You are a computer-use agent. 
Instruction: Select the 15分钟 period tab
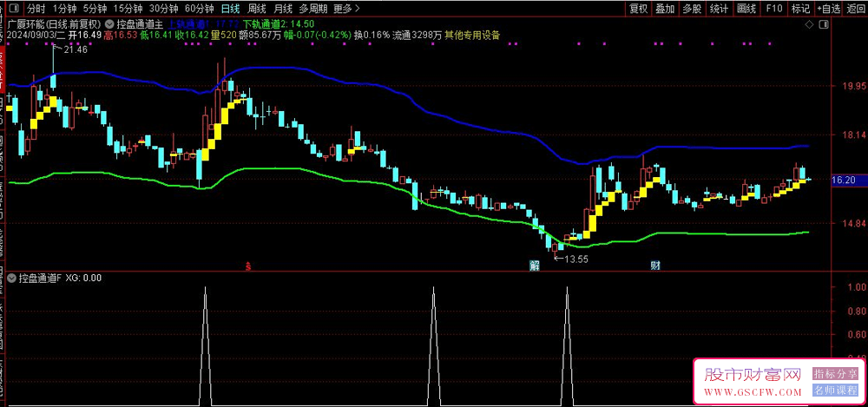click(x=127, y=9)
